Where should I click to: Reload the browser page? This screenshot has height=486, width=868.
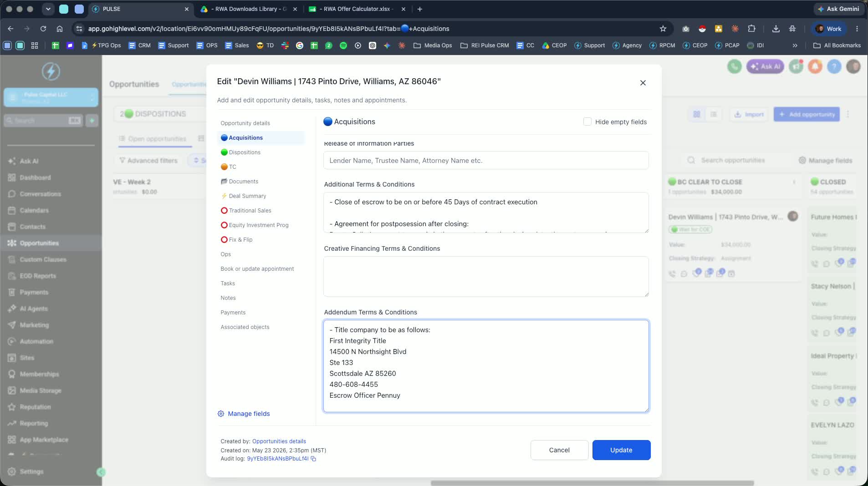click(43, 29)
